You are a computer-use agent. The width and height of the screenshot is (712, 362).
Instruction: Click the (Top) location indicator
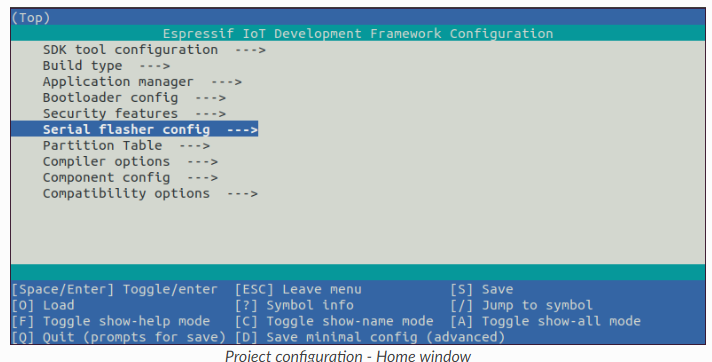pos(31,18)
